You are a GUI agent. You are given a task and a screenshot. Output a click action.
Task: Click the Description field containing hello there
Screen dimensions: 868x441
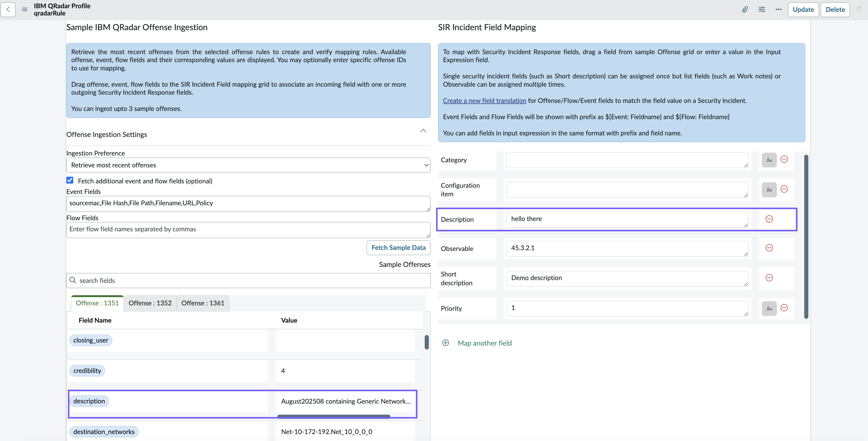(627, 219)
